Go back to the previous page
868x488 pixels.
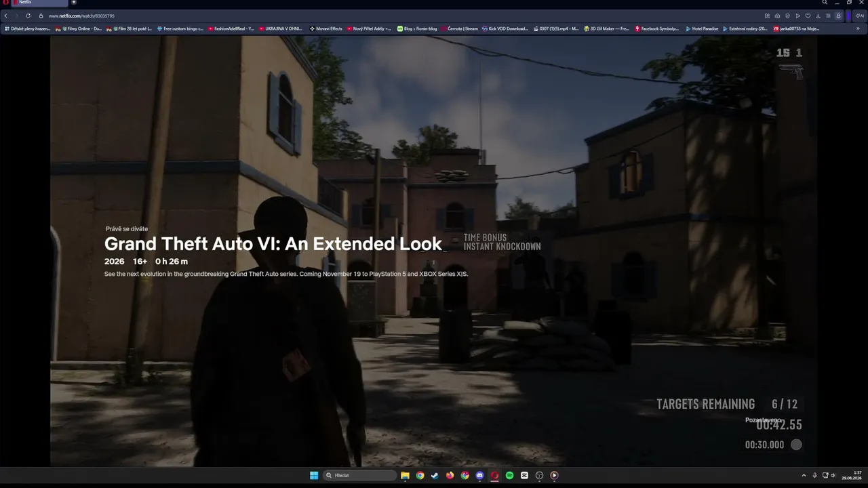tap(5, 16)
